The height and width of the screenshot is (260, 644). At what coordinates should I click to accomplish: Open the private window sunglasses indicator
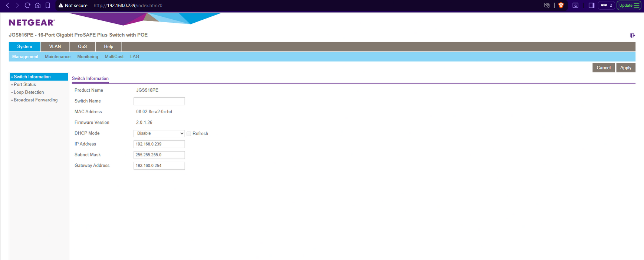click(x=607, y=5)
